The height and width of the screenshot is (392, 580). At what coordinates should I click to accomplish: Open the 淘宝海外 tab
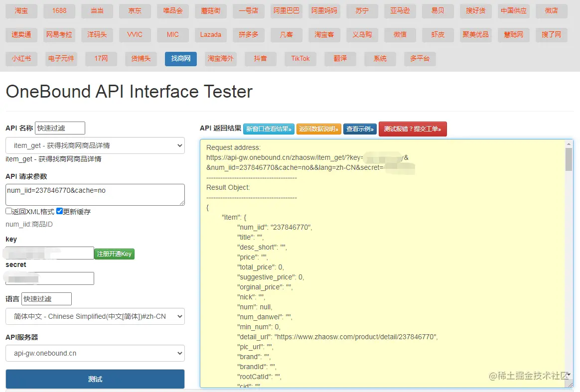click(220, 59)
